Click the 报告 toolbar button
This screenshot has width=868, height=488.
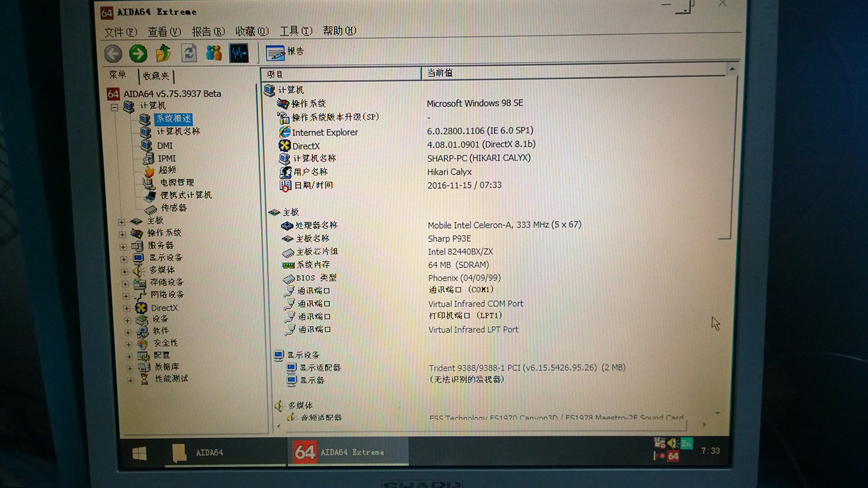pos(285,52)
